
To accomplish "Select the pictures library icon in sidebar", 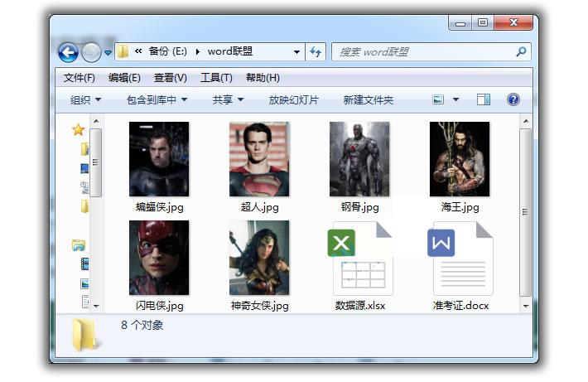I will point(84,283).
